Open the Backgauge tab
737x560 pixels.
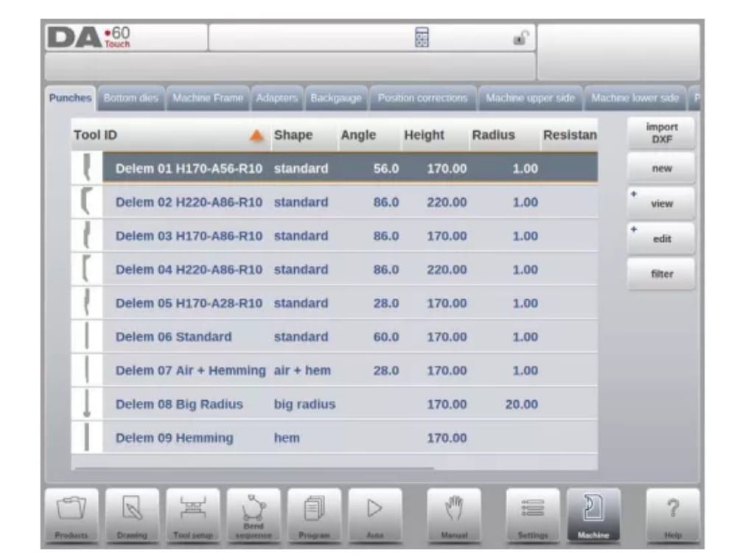tap(336, 98)
